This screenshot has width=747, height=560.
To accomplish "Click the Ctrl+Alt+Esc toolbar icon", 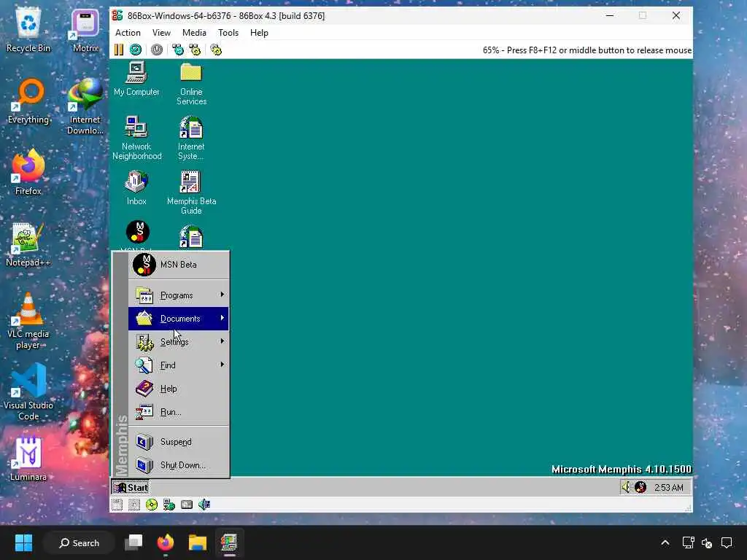I will pos(195,50).
